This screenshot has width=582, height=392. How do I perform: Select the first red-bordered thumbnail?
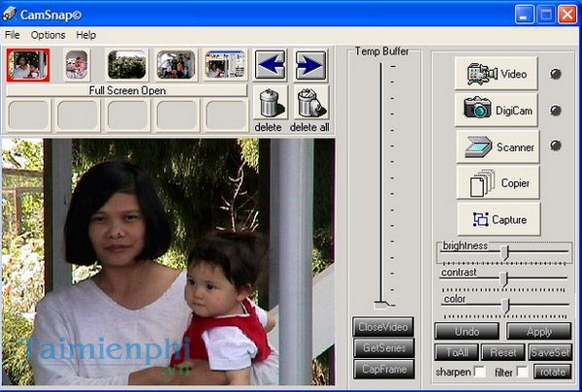[23, 65]
